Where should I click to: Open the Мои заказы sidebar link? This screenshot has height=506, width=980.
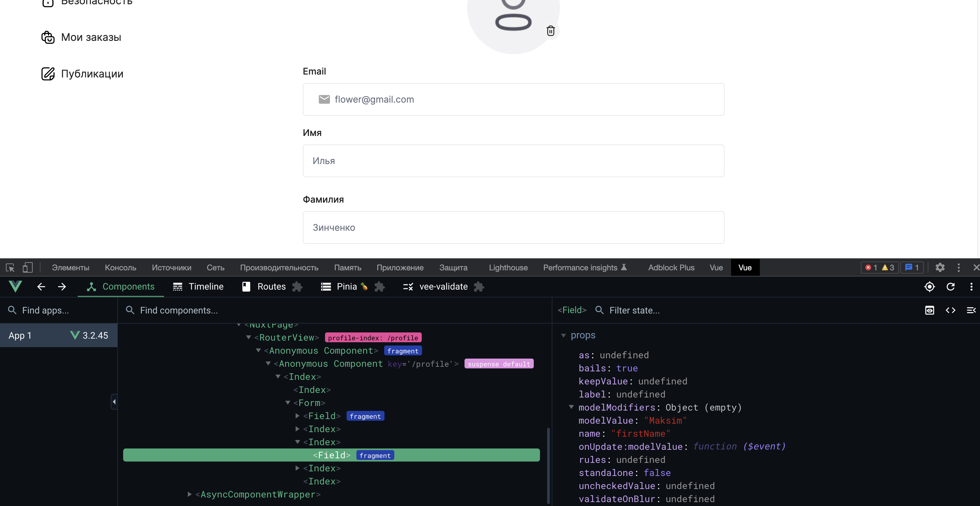click(x=81, y=37)
